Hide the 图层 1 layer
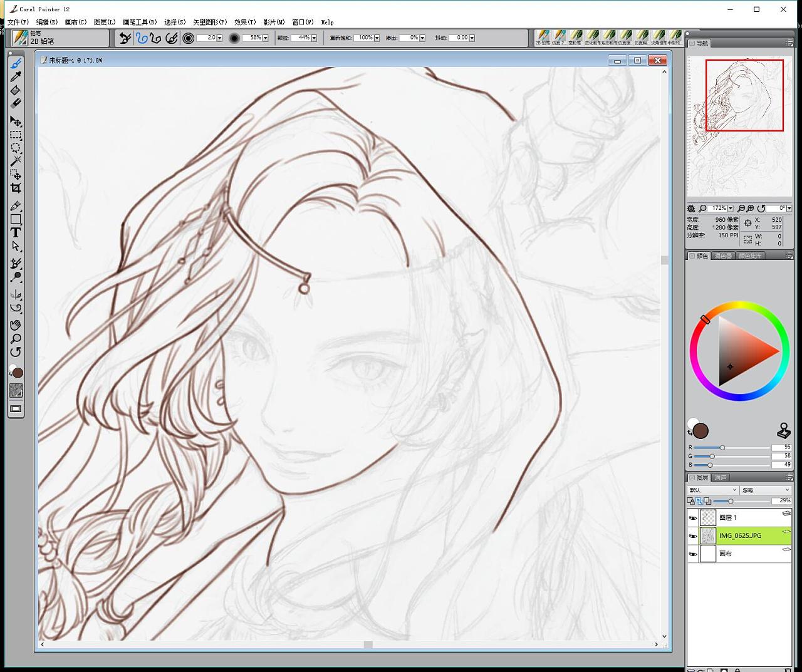 point(693,518)
